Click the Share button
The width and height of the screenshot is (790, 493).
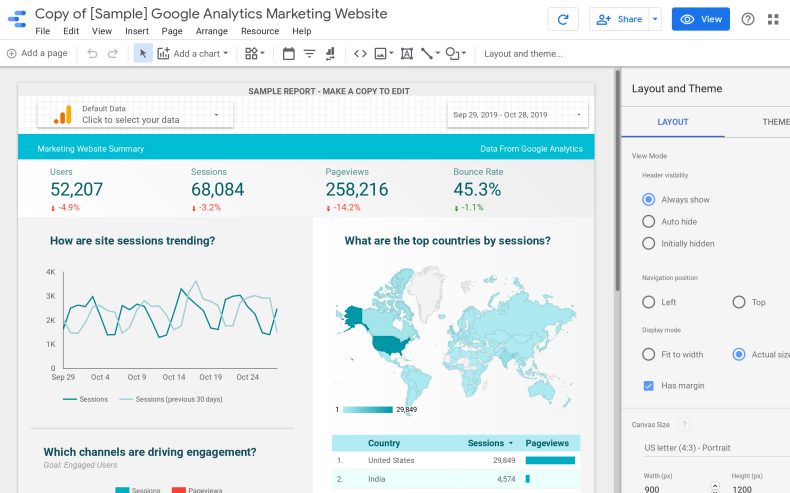tap(619, 19)
